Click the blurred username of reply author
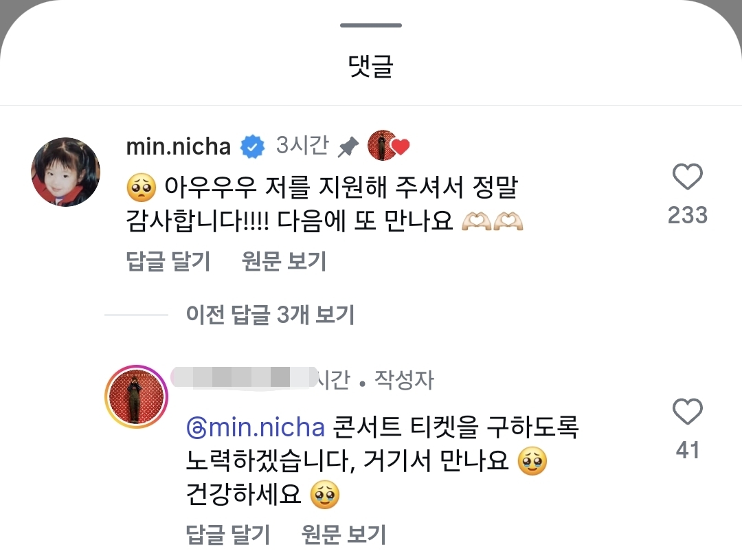Screen dimensions: 742x560 [240, 377]
